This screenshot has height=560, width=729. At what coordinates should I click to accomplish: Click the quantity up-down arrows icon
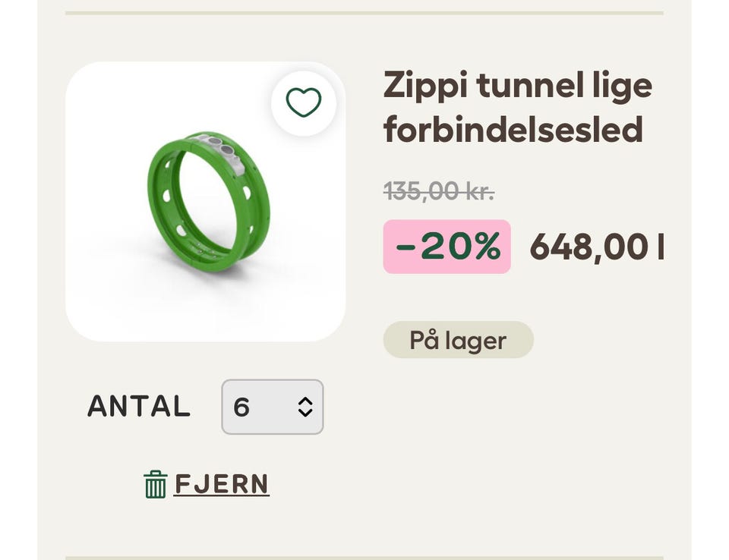click(x=305, y=407)
